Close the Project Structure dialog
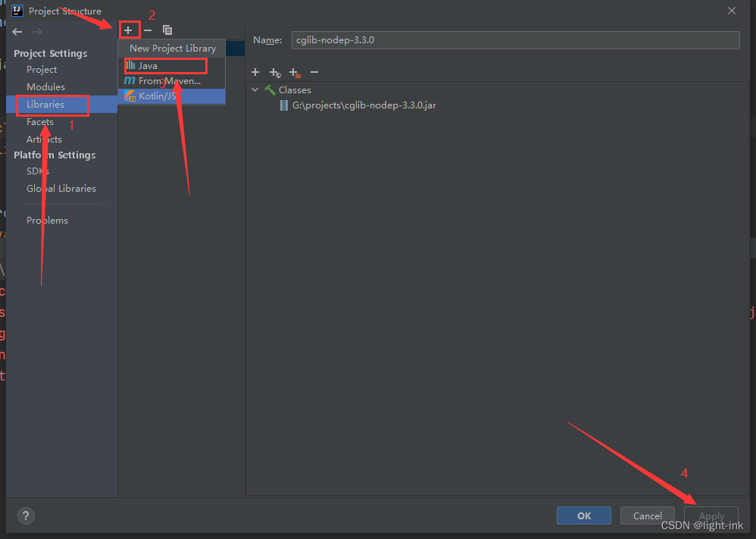The width and height of the screenshot is (756, 539). click(732, 11)
